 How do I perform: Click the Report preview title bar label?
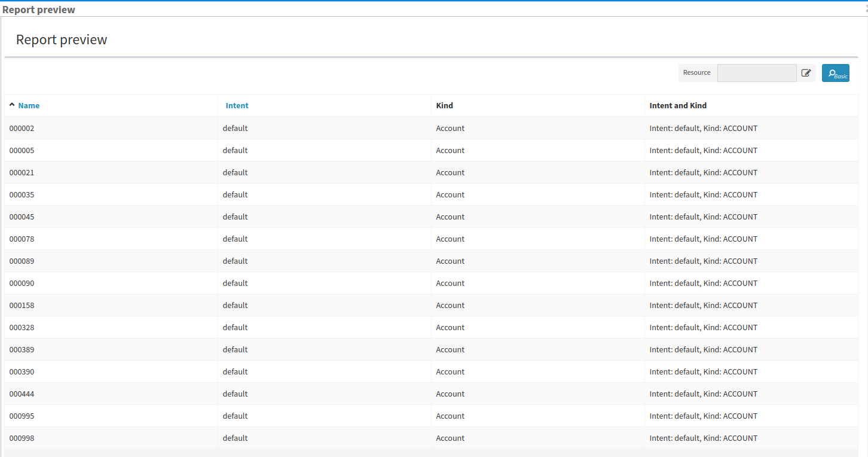point(39,9)
